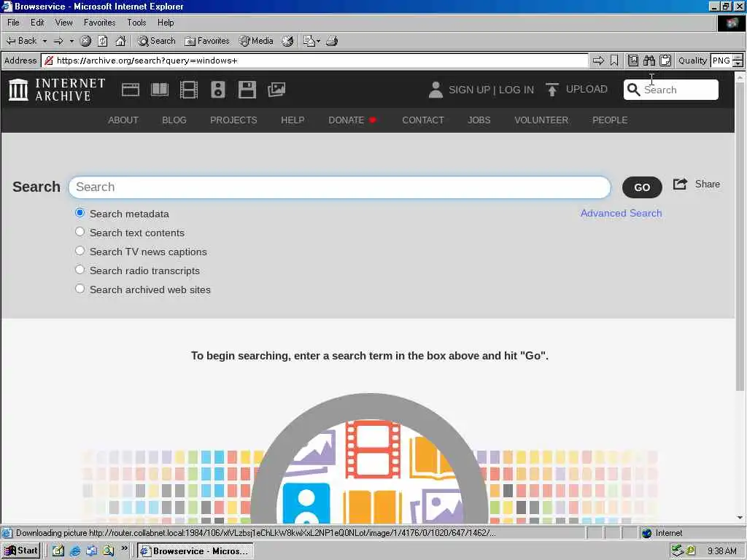747x560 pixels.
Task: Click the Mail toolbar icon
Action: point(309,41)
